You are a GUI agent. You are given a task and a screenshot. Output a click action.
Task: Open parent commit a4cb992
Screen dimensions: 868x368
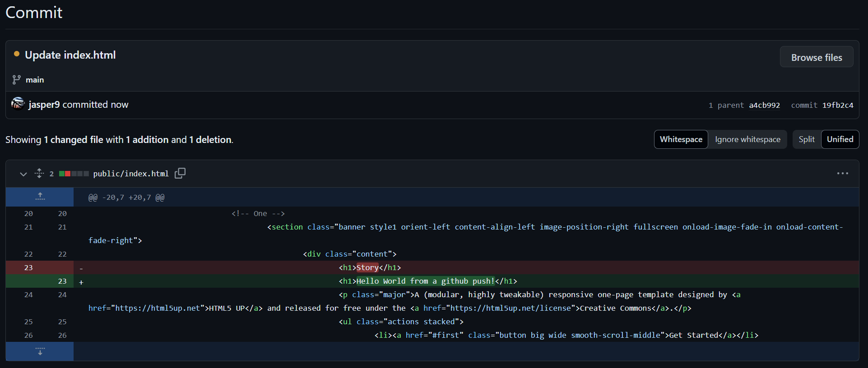point(764,105)
